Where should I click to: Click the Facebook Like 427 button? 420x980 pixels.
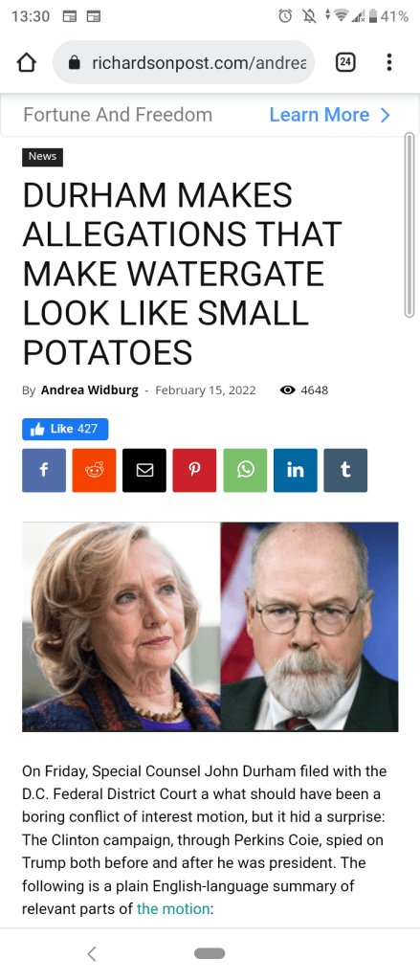(65, 429)
